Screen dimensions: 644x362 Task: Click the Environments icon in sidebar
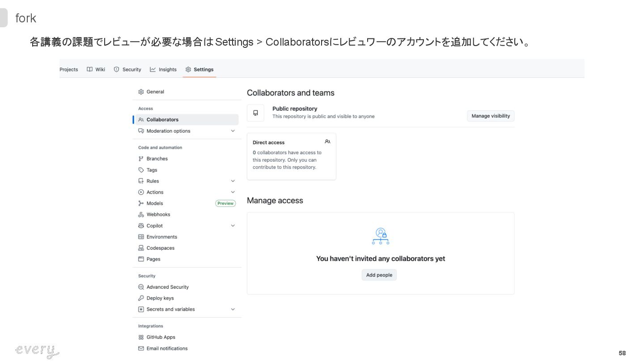click(141, 237)
